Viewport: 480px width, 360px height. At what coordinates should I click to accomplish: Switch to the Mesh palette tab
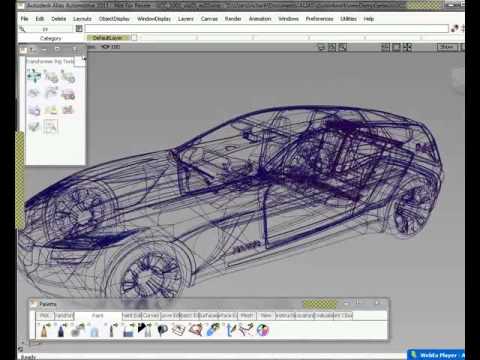coord(247,315)
